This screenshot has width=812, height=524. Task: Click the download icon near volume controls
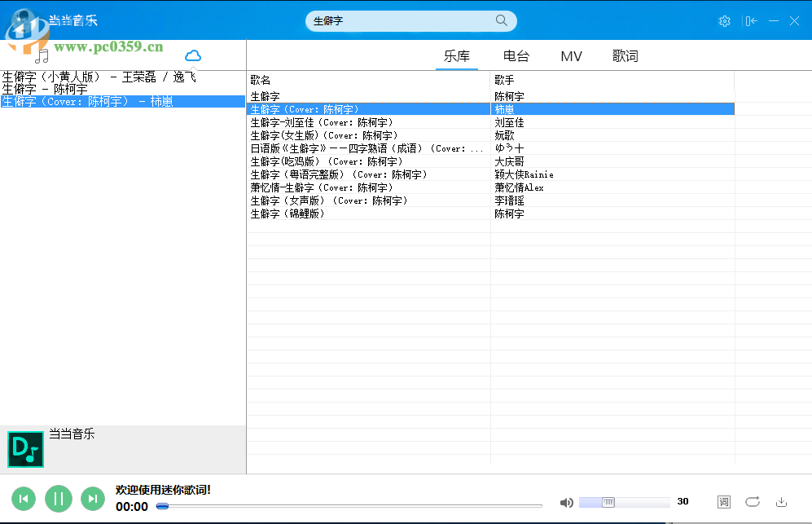(781, 501)
